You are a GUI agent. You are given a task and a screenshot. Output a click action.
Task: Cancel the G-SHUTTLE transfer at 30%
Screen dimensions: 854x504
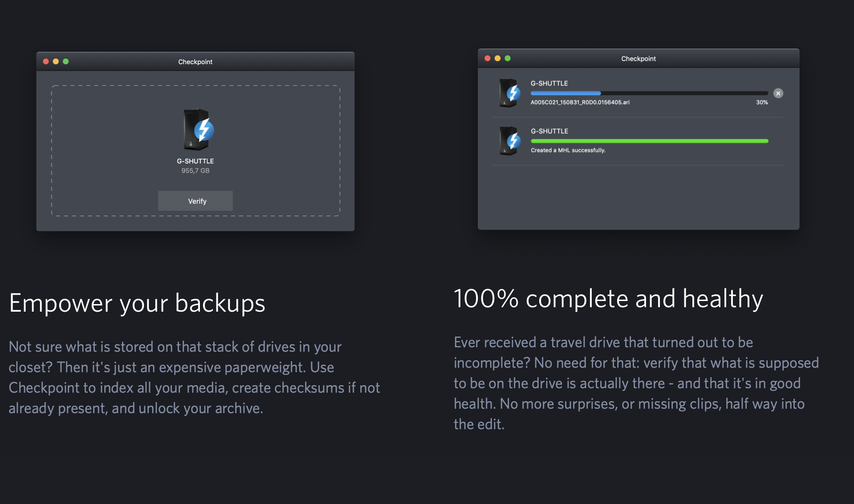coord(778,93)
